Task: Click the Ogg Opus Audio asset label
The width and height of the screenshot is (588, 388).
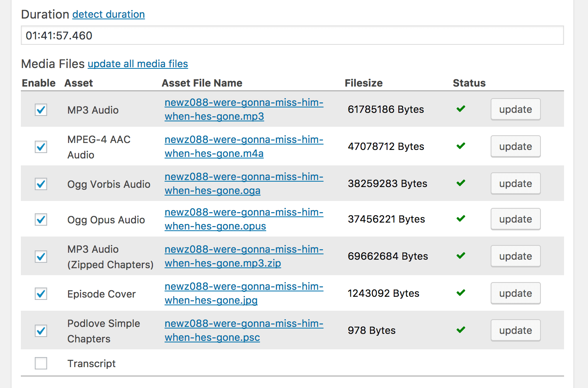Action: tap(106, 220)
